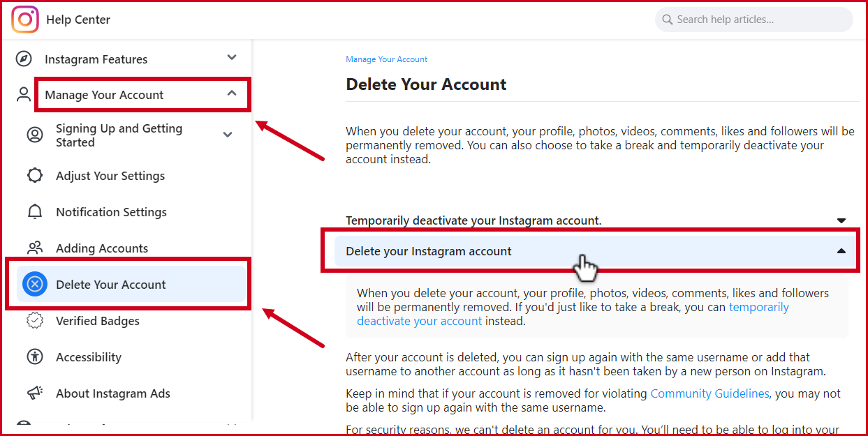
Task: Click the Instagram logo icon
Action: (x=25, y=20)
